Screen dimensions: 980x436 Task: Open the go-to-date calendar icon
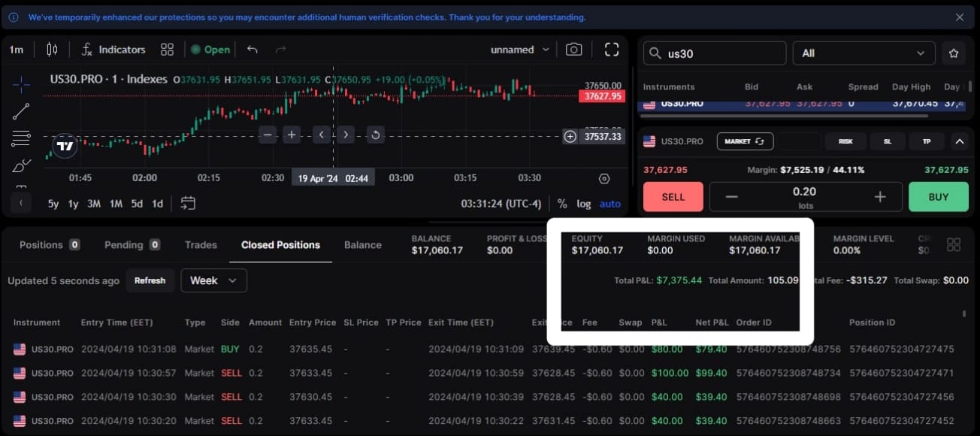click(x=188, y=203)
